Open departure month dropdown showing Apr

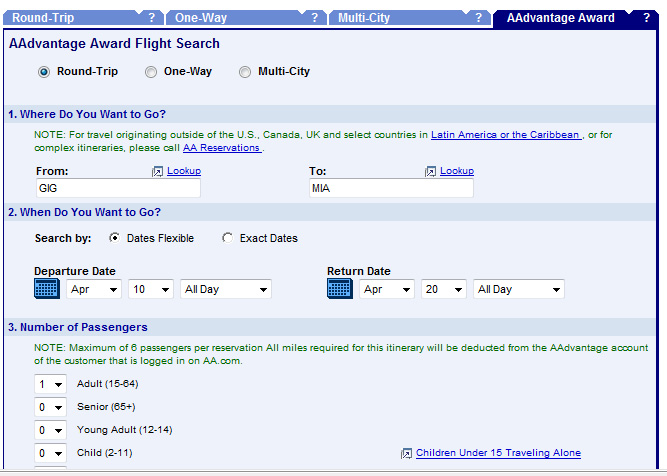(x=94, y=289)
